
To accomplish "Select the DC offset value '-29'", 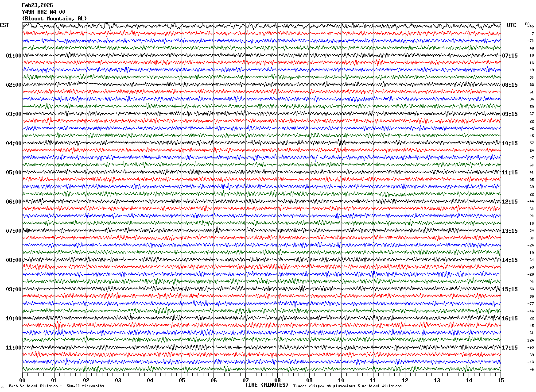I will [x=530, y=274].
